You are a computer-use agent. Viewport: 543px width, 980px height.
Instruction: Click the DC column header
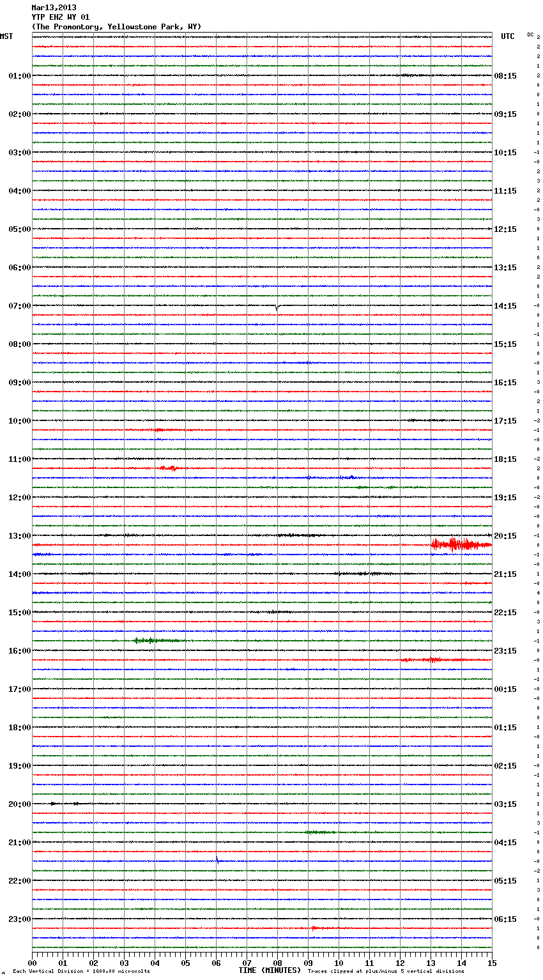point(530,34)
